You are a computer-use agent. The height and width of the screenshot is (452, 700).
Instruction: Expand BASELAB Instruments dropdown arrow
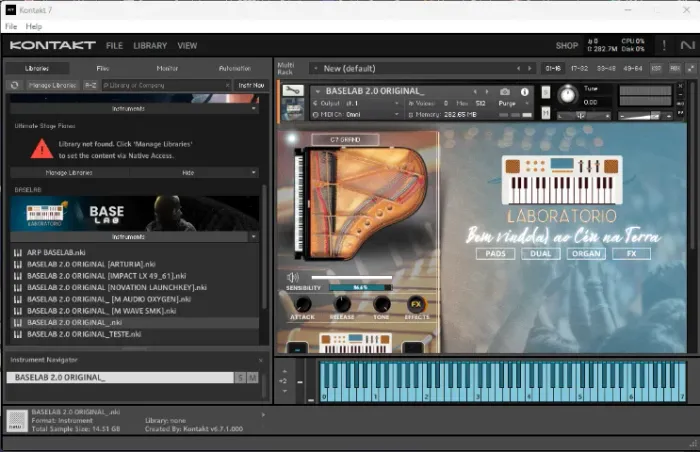click(x=254, y=237)
